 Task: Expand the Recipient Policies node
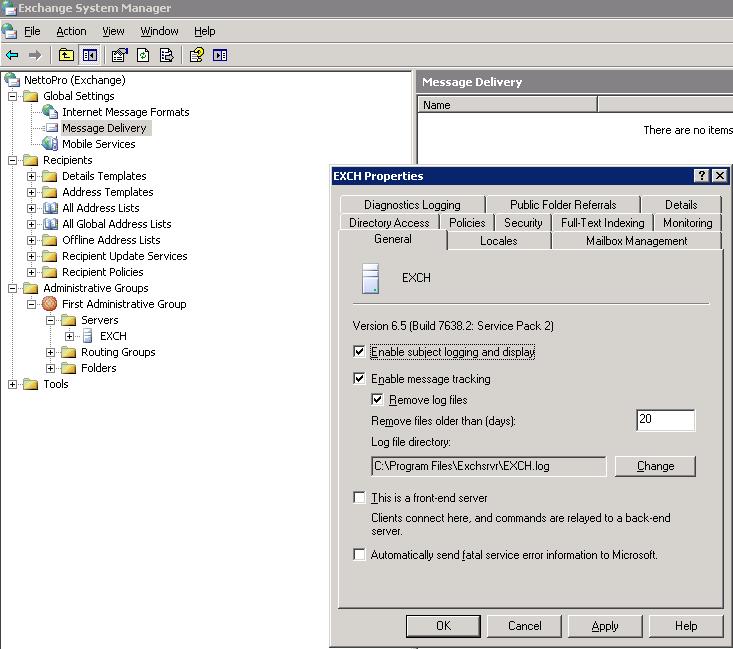coord(31,272)
